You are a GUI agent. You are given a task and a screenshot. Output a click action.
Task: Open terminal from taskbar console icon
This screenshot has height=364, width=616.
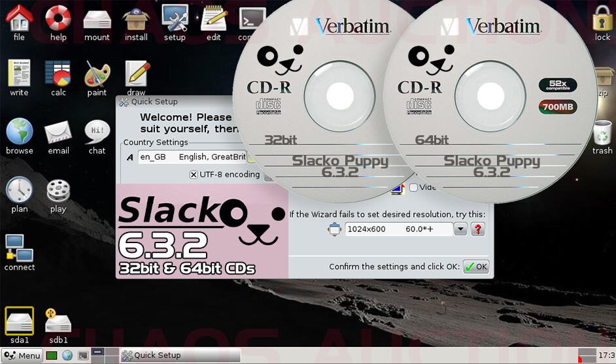pyautogui.click(x=83, y=356)
